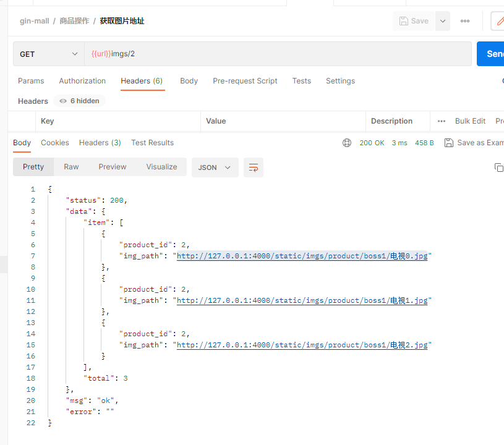
Task: Click the Bulk Edit link
Action: click(470, 121)
